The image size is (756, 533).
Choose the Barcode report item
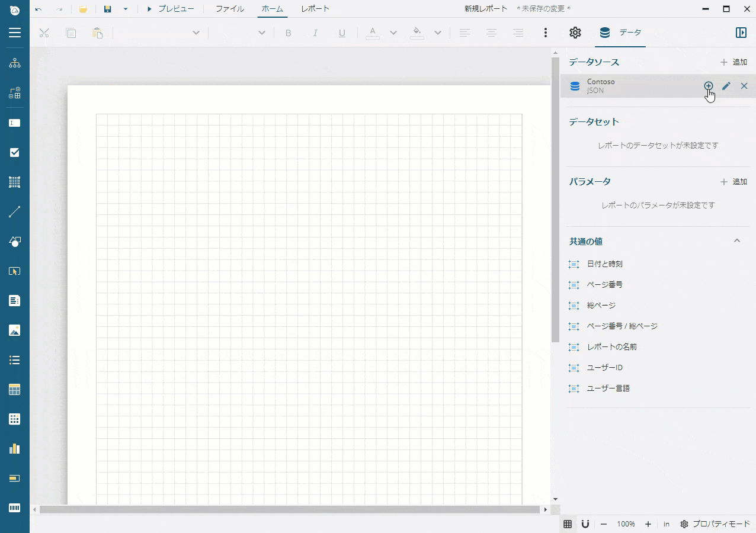pos(15,508)
